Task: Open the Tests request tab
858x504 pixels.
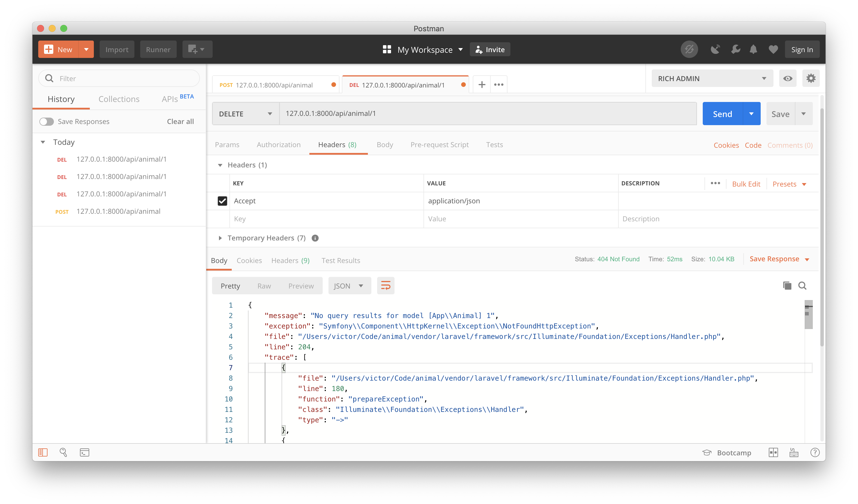Action: pos(494,145)
